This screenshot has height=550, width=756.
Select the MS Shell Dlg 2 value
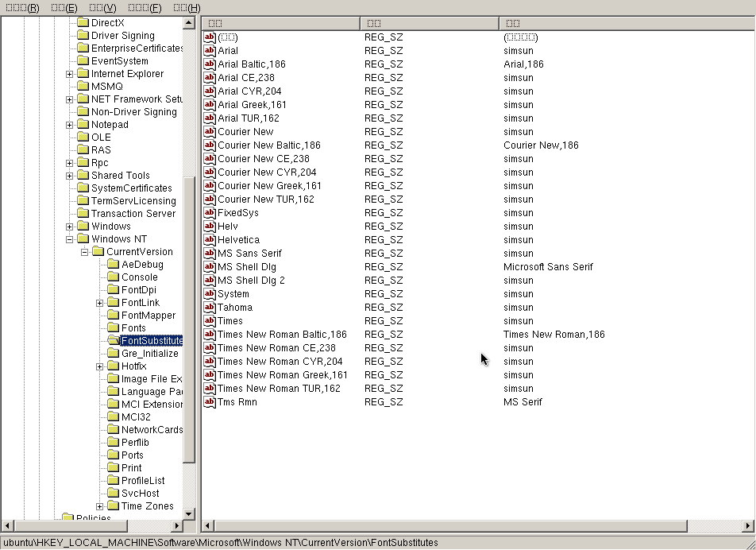point(251,281)
